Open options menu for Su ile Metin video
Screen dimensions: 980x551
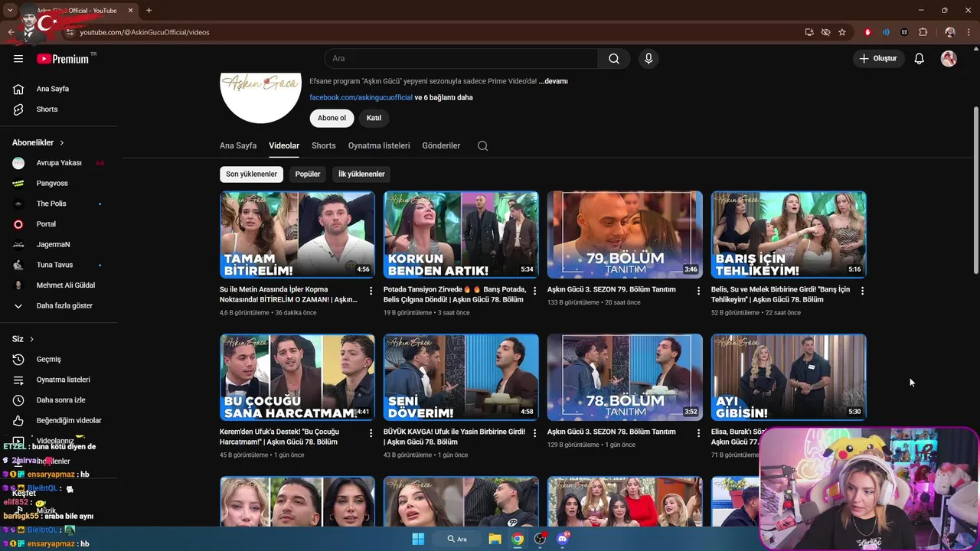(371, 291)
